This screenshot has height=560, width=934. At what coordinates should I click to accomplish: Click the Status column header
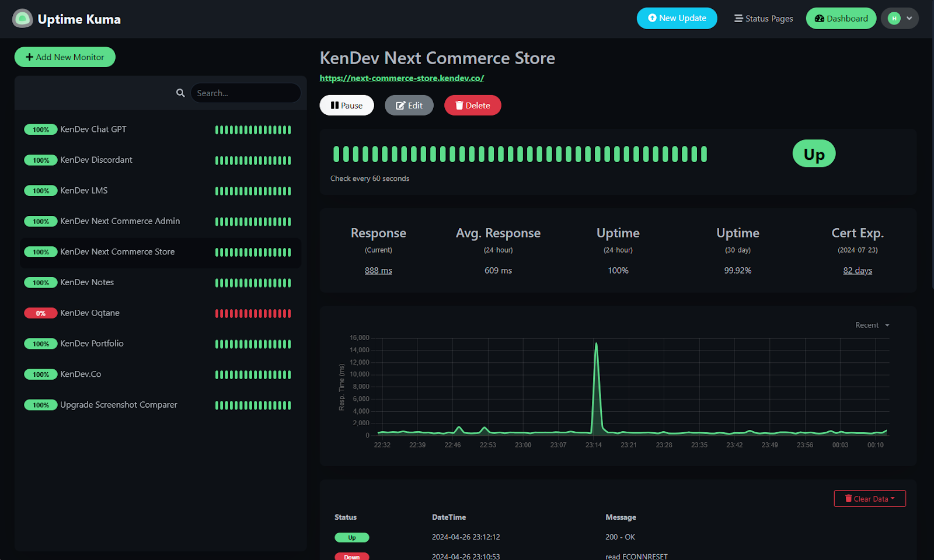click(x=346, y=517)
